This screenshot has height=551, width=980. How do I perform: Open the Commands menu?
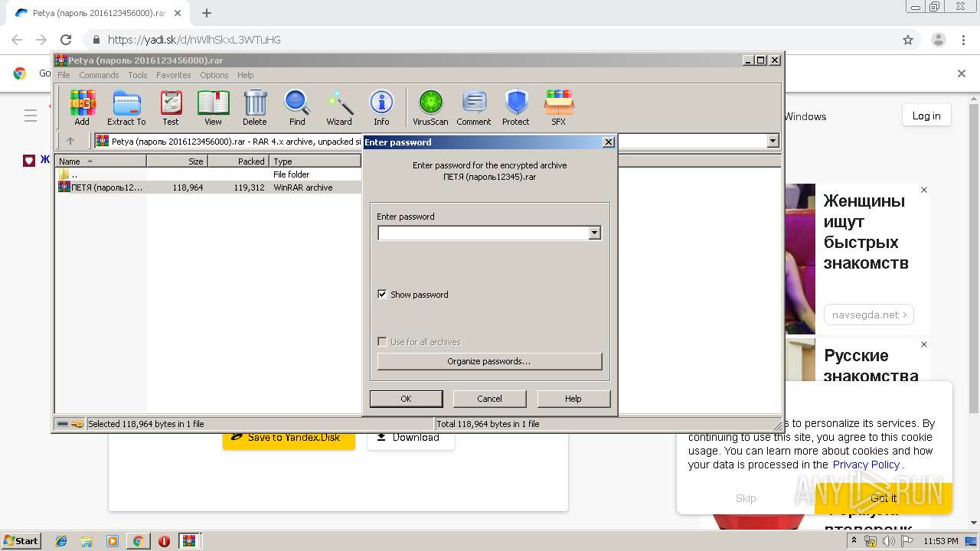click(99, 75)
